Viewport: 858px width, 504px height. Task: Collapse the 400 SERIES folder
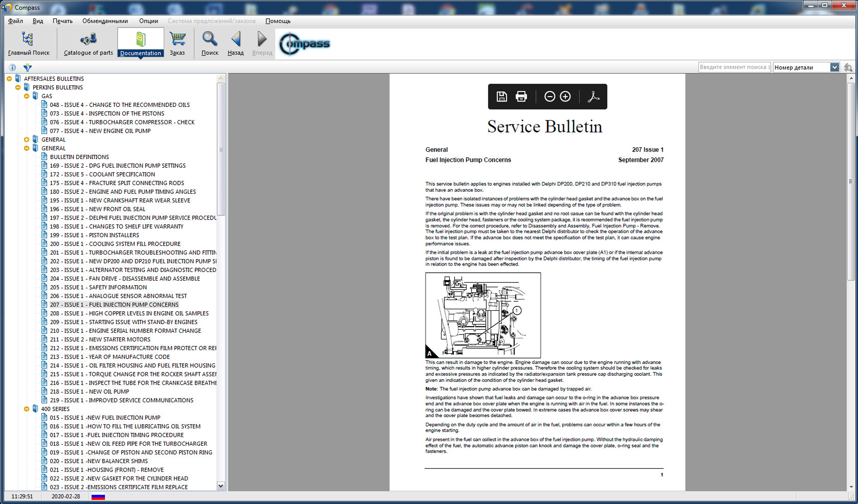click(27, 409)
